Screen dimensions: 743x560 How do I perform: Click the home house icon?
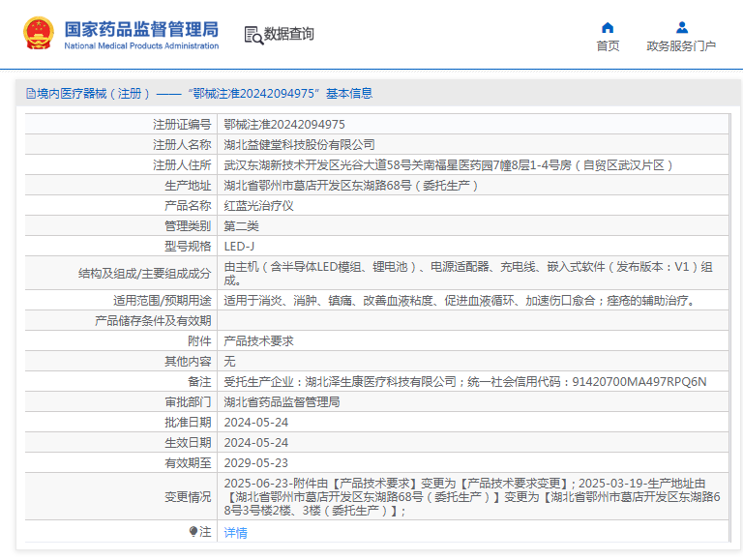608,27
